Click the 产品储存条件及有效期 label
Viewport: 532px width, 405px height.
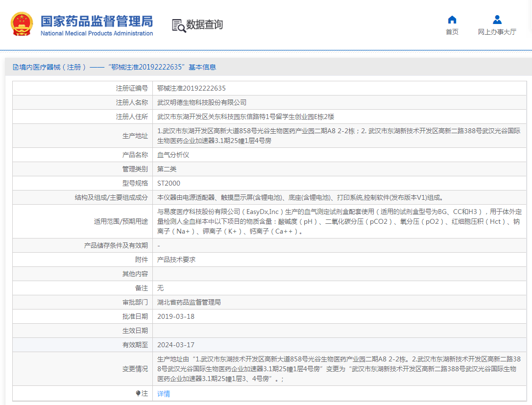click(x=116, y=245)
